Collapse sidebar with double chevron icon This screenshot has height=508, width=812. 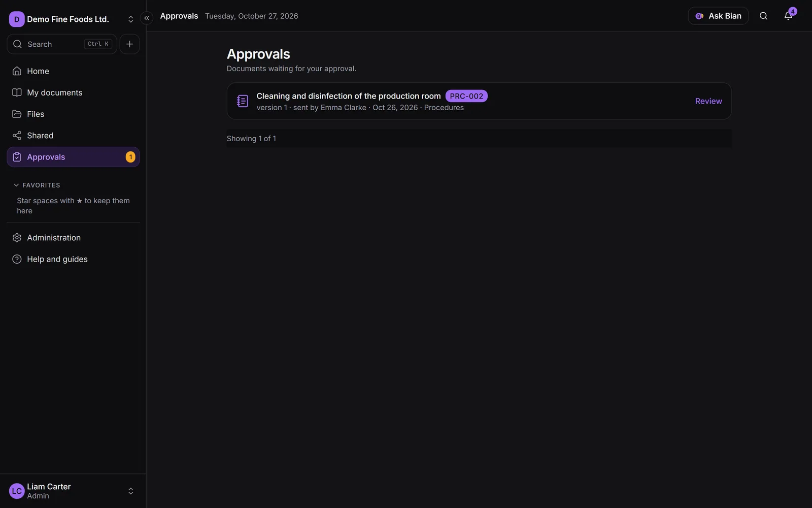(x=147, y=18)
